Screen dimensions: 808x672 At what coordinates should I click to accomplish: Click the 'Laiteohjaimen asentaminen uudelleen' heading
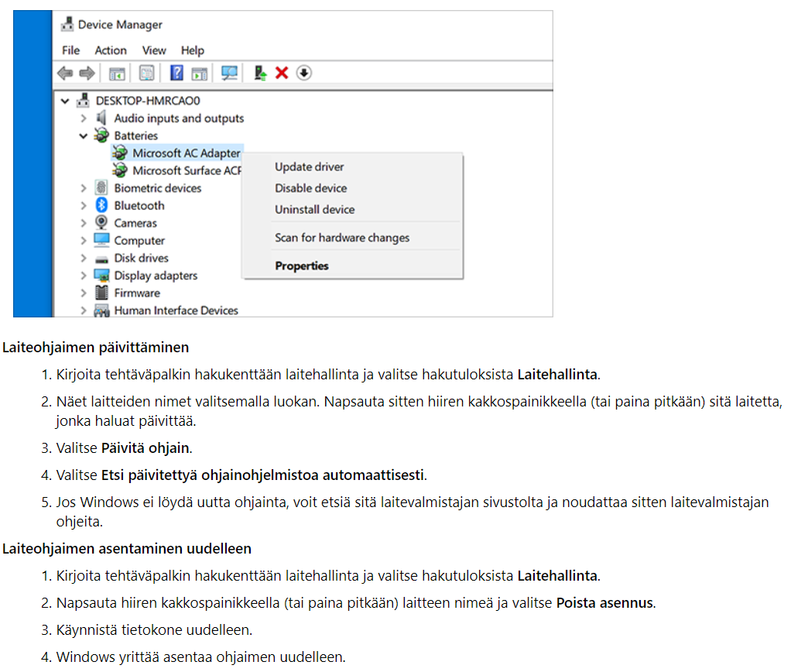(x=127, y=549)
